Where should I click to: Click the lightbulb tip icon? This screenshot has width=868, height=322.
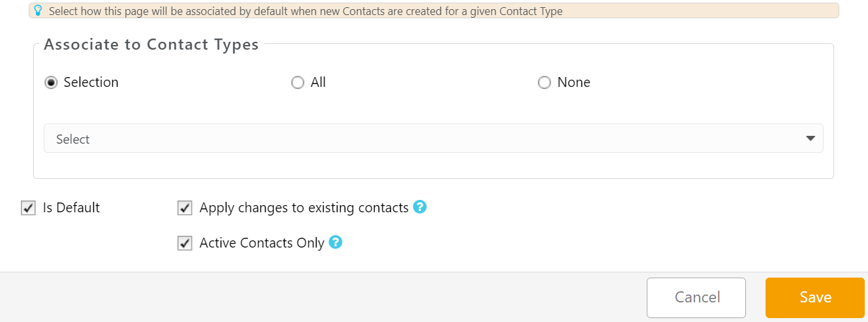point(39,11)
